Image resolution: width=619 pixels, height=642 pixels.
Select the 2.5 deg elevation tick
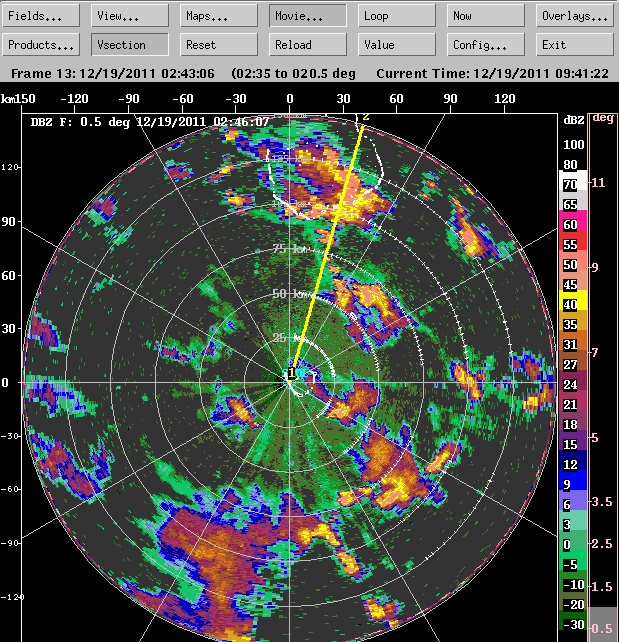(x=601, y=544)
